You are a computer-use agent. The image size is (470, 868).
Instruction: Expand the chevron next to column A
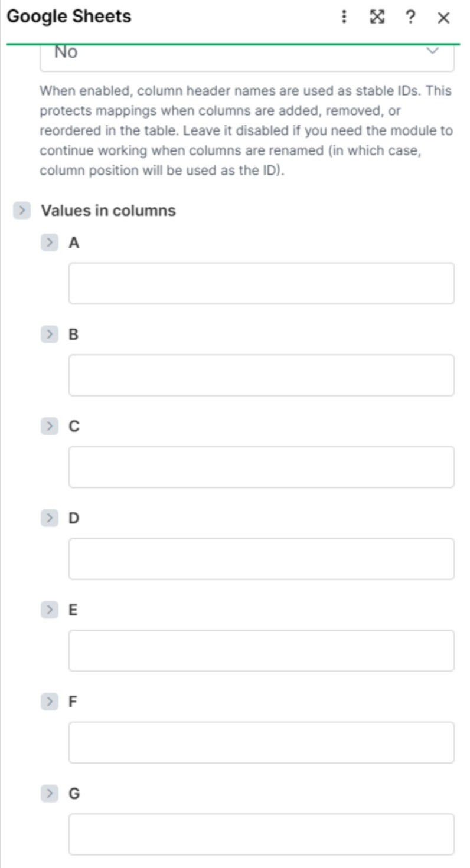click(50, 243)
